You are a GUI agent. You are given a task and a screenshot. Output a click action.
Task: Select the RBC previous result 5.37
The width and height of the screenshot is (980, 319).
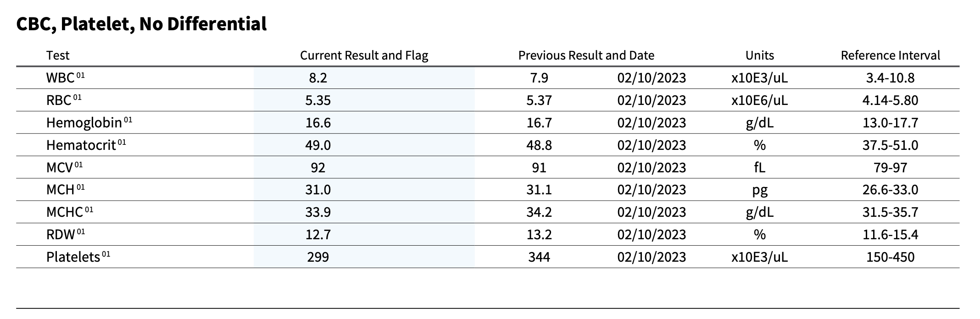point(539,100)
